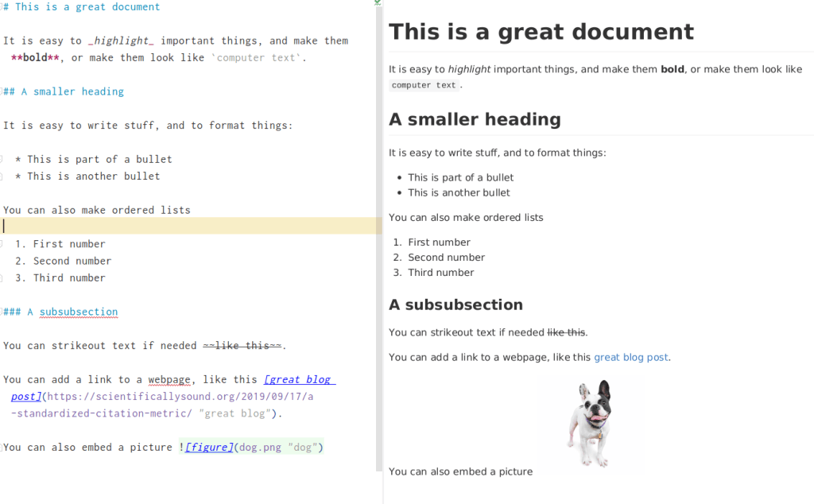Toggle fold marker beside "1. First number"
Image resolution: width=814 pixels, height=504 pixels.
2,244
